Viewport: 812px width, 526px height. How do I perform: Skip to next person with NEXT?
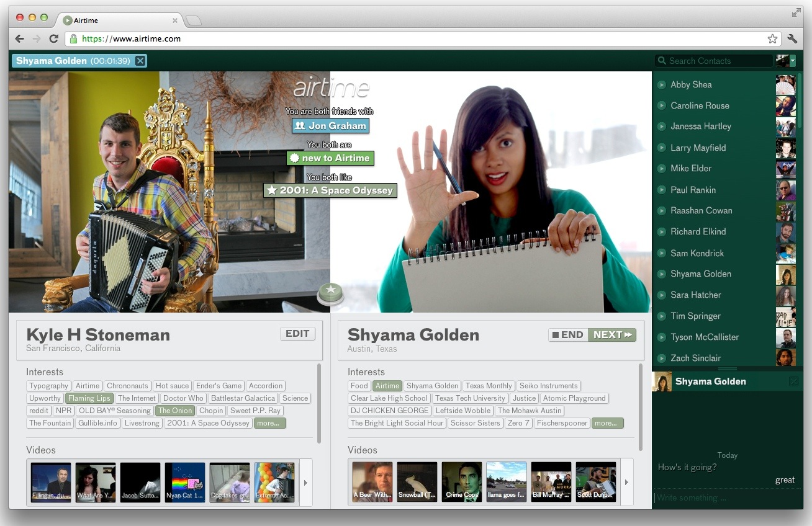point(612,335)
